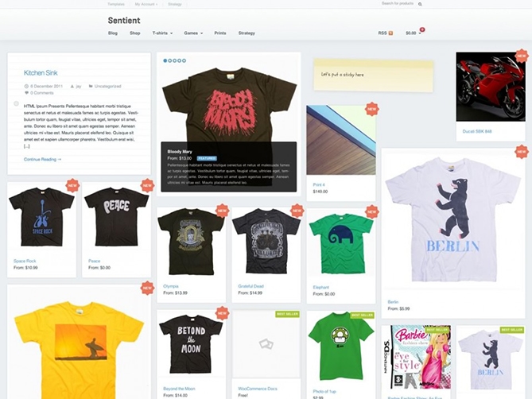
Task: Click the orange RSS feed icon
Action: pyautogui.click(x=390, y=33)
